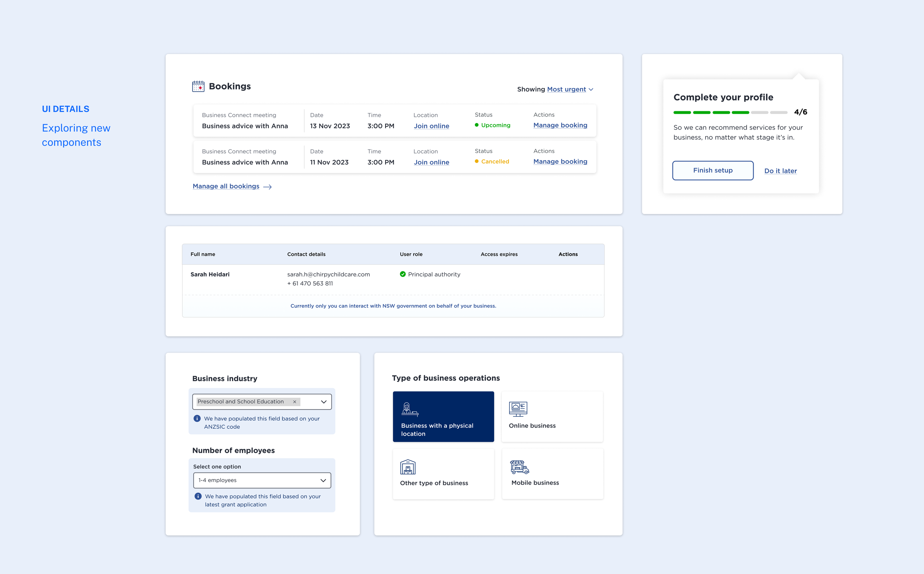This screenshot has width=924, height=574.
Task: Open the 1-4 employees dropdown
Action: tap(262, 480)
